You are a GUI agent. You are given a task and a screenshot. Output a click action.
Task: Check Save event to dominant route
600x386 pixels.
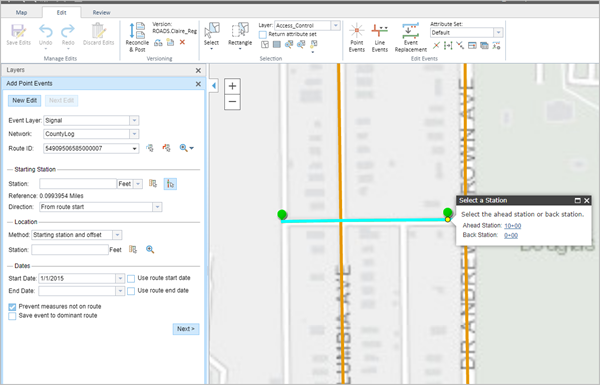(12, 316)
